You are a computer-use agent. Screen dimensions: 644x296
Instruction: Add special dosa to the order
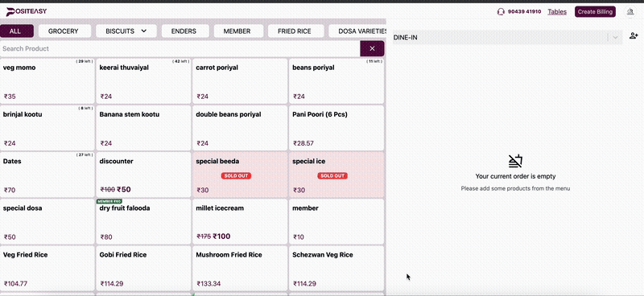(47, 221)
